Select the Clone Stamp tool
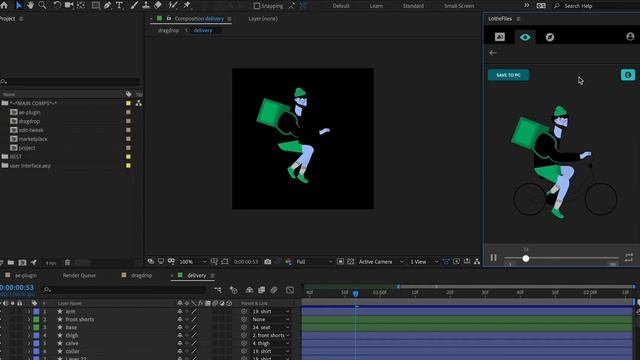Screen dimensions: 640x360 (146, 5)
